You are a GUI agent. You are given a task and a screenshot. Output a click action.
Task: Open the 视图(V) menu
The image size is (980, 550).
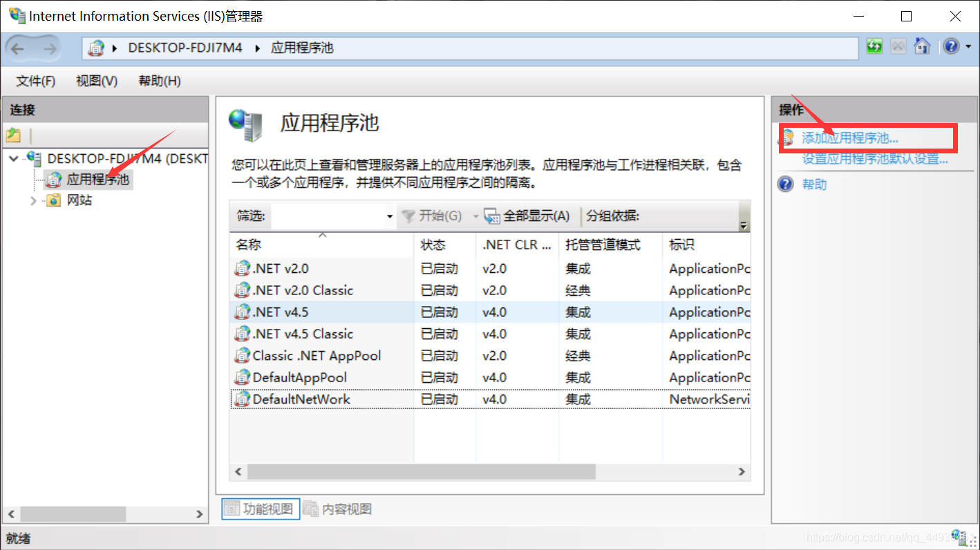[x=97, y=81]
